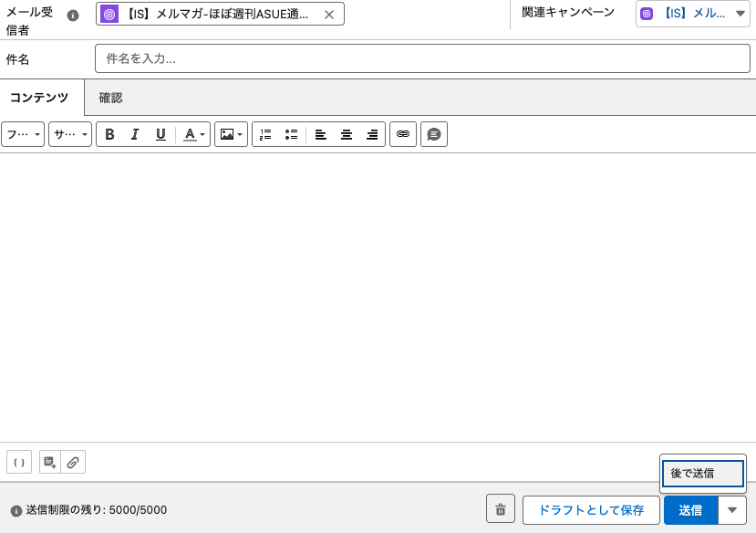Align text to the left
Viewport: 756px width, 533px height.
pos(321,134)
